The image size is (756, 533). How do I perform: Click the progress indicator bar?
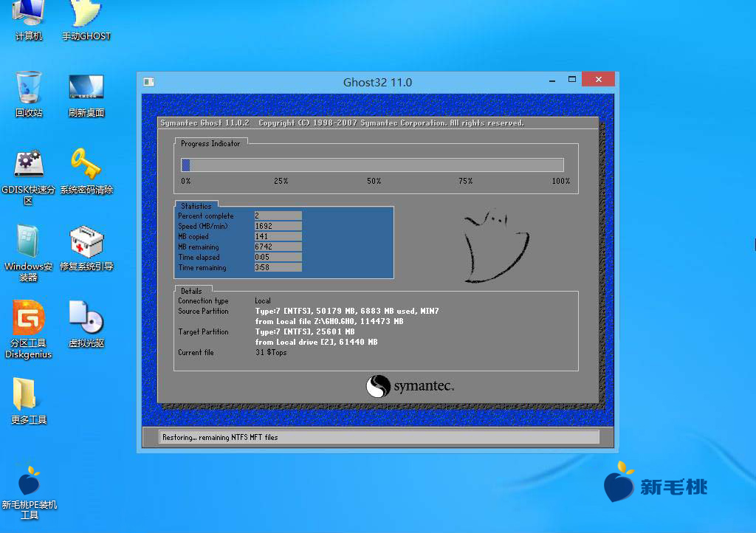pos(372,165)
